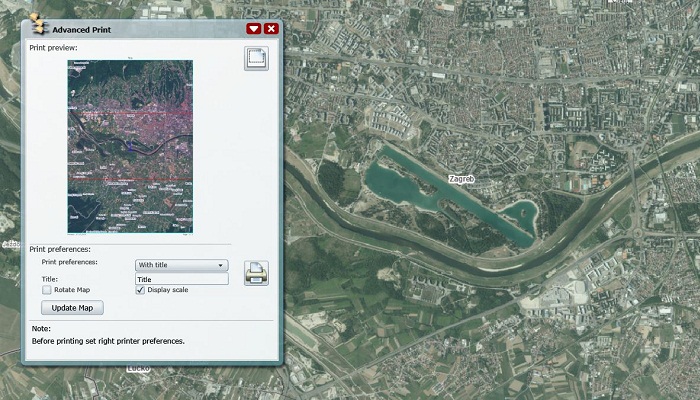Click the 'Display scale' label text

[x=167, y=290]
